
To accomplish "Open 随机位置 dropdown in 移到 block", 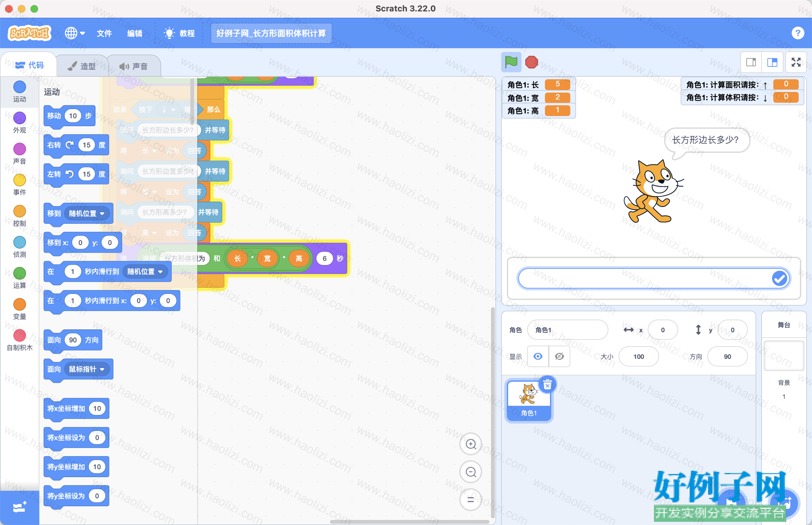I will click(87, 213).
